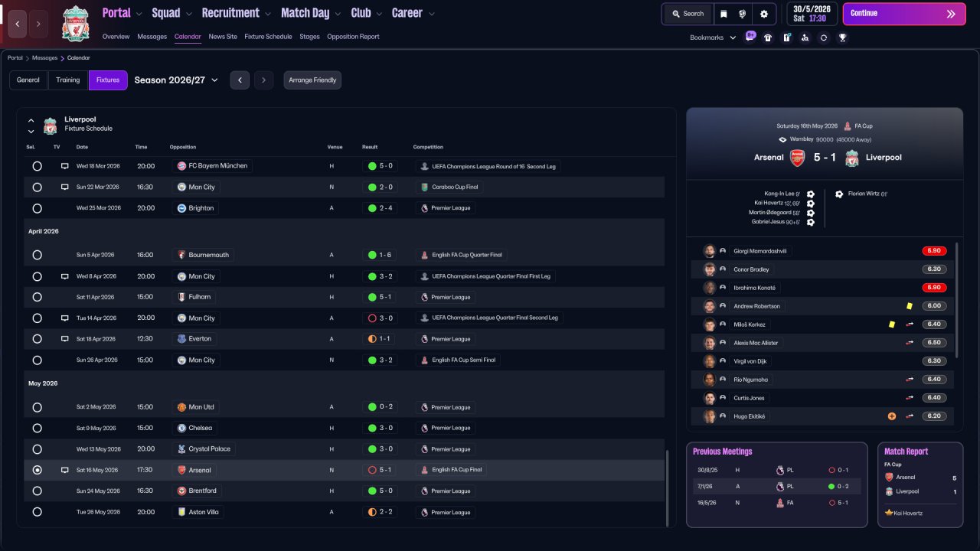The image size is (980, 551).
Task: Click the TV icon on the Bayern München row
Action: click(65, 166)
